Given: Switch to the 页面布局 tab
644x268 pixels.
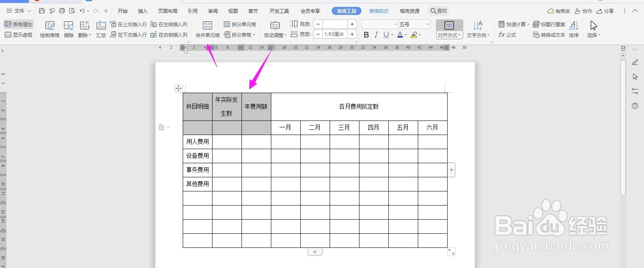Looking at the screenshot, I should [168, 11].
